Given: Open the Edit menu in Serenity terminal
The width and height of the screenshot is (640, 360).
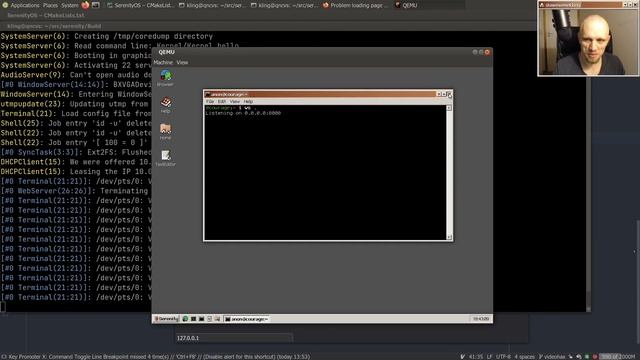Looking at the screenshot, I should [222, 101].
